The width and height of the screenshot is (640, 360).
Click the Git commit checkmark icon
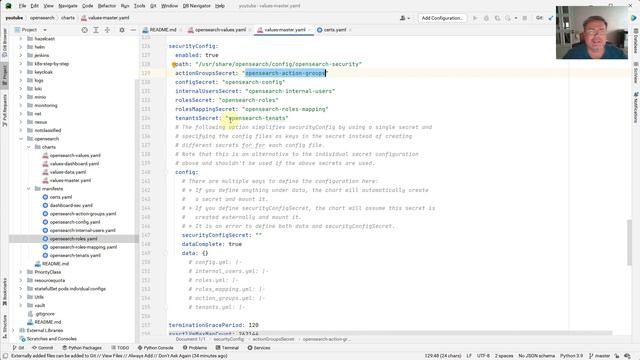pos(551,18)
